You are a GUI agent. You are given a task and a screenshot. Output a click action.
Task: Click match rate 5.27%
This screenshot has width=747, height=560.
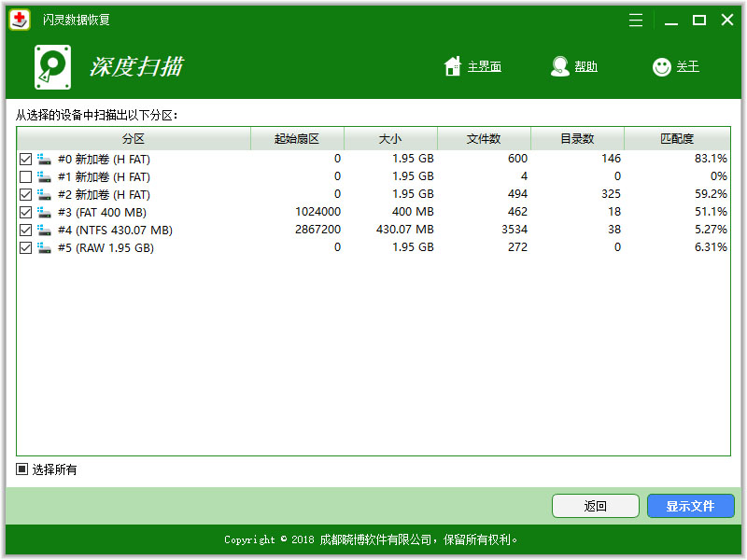tap(711, 230)
